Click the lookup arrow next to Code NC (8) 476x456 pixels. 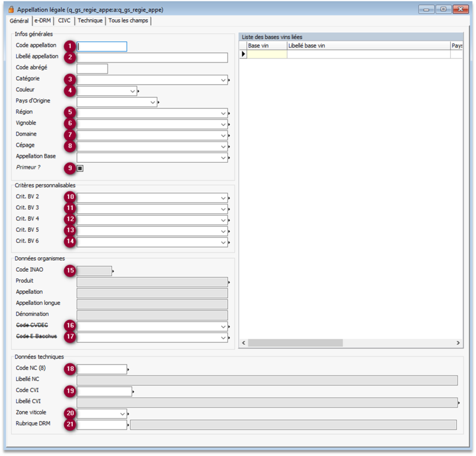pos(128,369)
